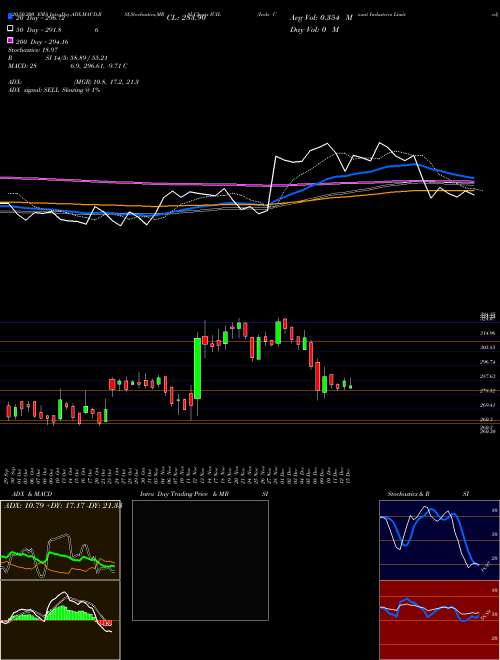500x660 pixels.
Task: Click the 287.63 price axis label
Action: point(487,376)
